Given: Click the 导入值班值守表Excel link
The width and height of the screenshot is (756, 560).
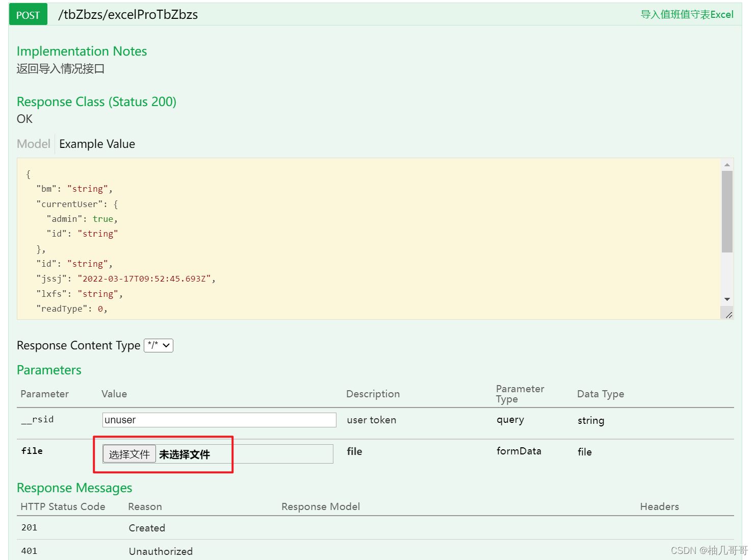Looking at the screenshot, I should tap(687, 14).
